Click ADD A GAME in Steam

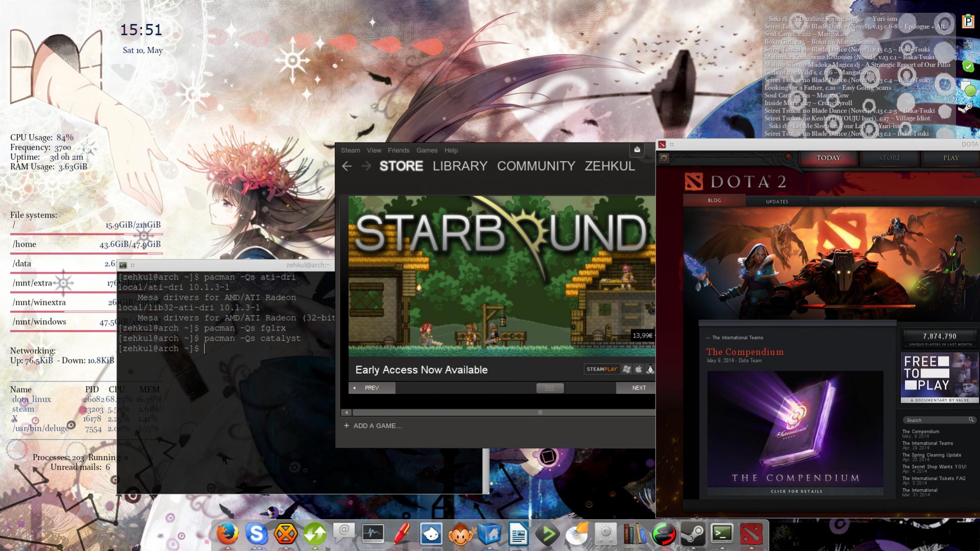tap(373, 425)
